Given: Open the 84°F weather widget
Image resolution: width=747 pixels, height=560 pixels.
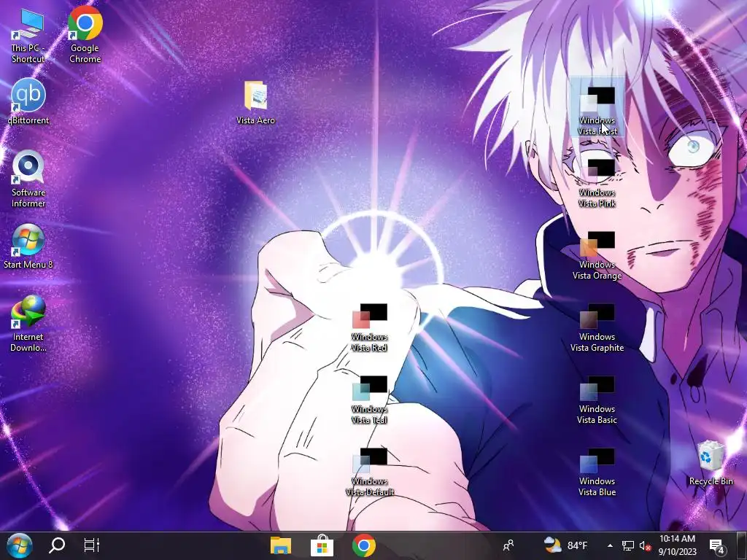Looking at the screenshot, I should 565,545.
